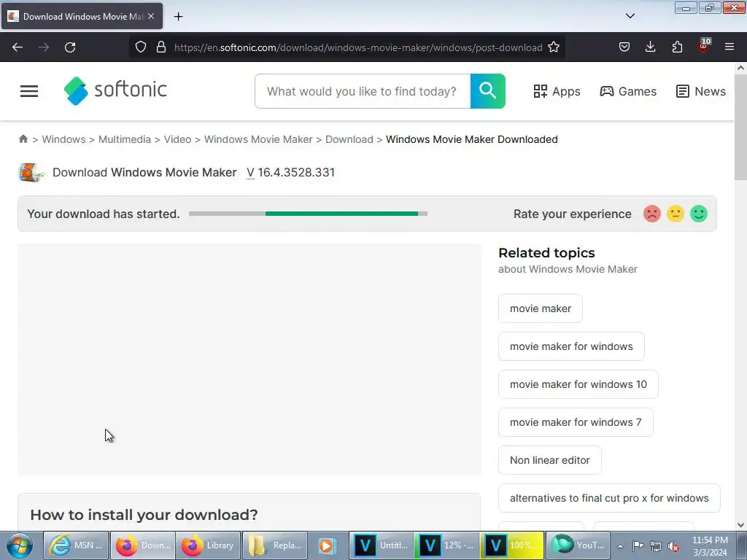
Task: Open the Multimedia breadcrumb link
Action: 124,139
